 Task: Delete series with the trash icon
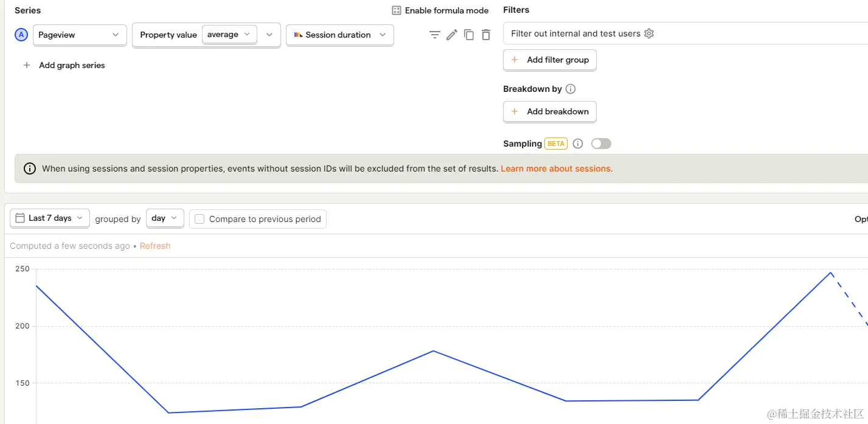coord(485,35)
